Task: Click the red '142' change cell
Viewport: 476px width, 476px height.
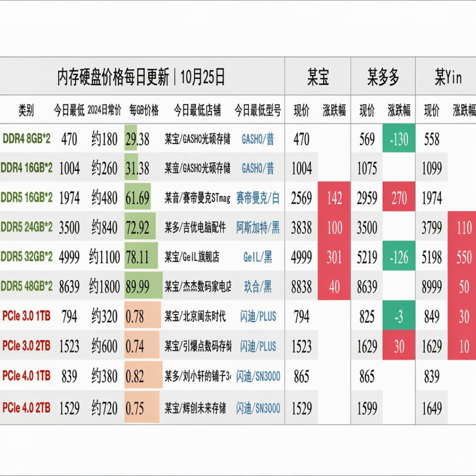Action: (x=334, y=198)
